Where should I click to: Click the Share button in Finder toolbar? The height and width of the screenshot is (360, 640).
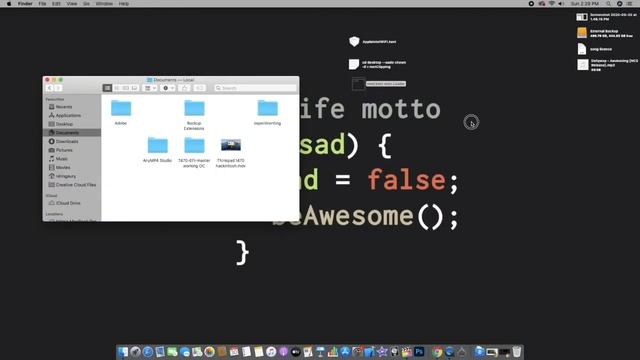coord(184,88)
